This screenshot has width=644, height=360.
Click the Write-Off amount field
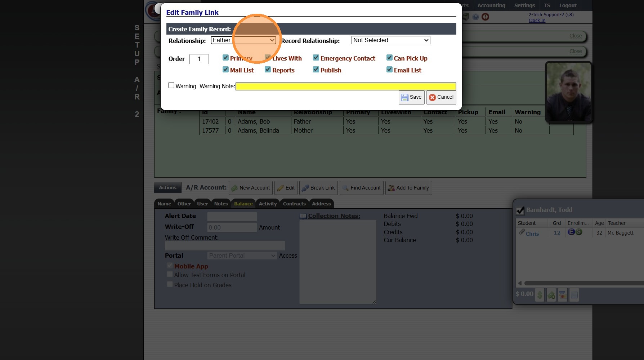(x=232, y=227)
